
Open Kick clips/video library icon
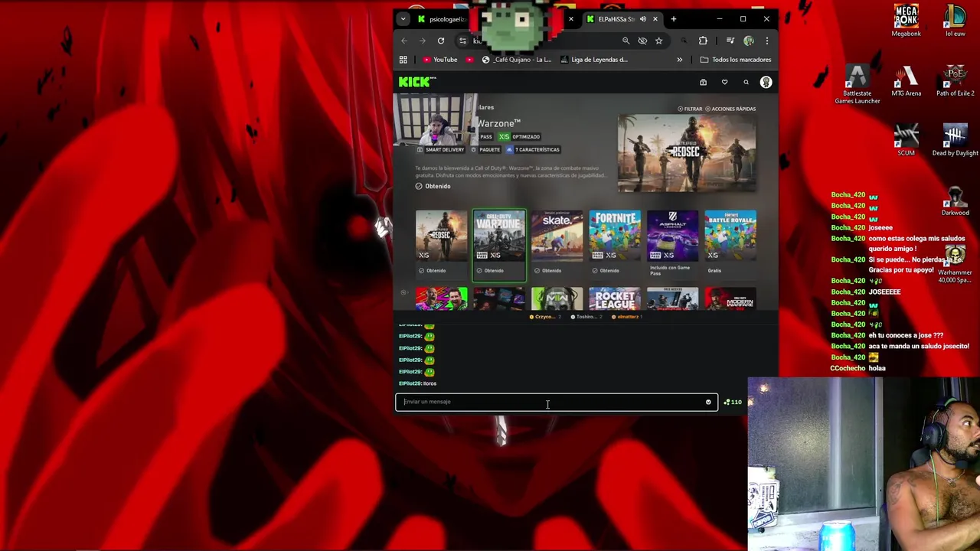(x=703, y=82)
